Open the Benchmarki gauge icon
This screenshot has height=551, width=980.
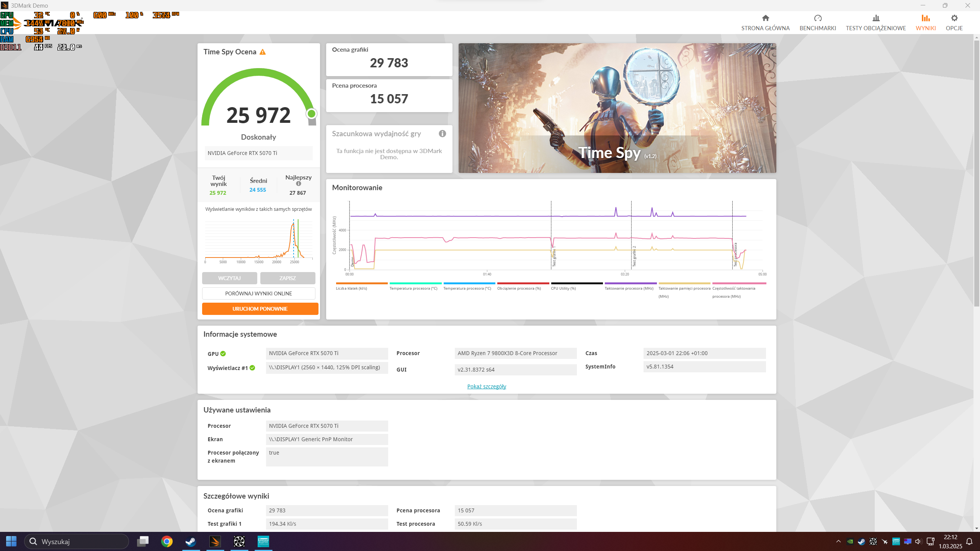point(818,18)
